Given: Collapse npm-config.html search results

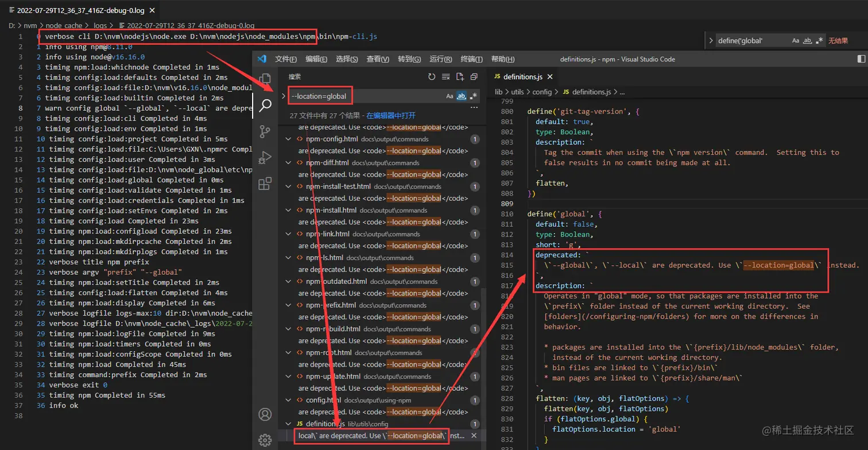Looking at the screenshot, I should pos(289,139).
